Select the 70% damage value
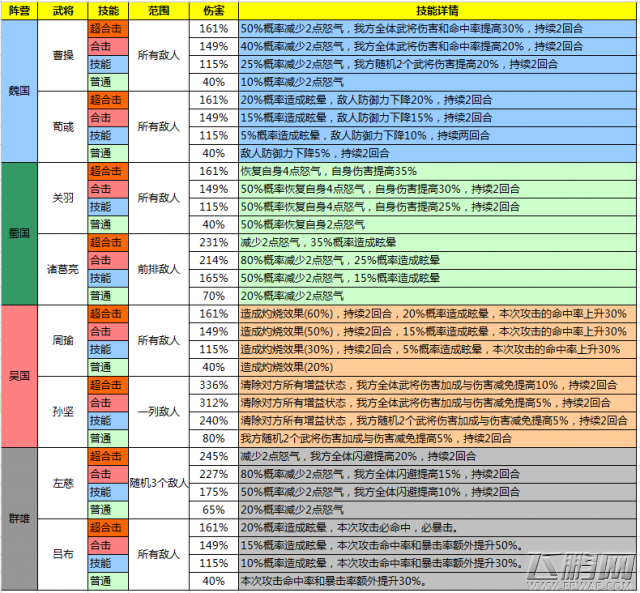Screen dimensions: 640x593 (214, 296)
